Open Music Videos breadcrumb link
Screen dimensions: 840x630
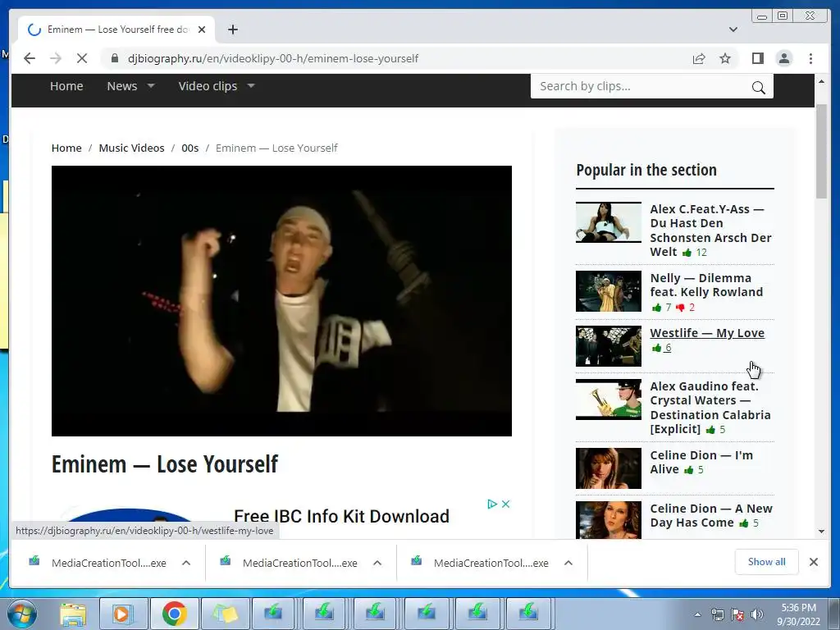[x=131, y=148]
